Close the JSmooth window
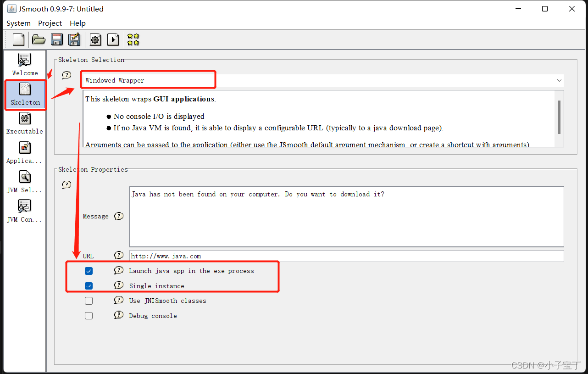Screen dimensions: 588x374 (572, 9)
